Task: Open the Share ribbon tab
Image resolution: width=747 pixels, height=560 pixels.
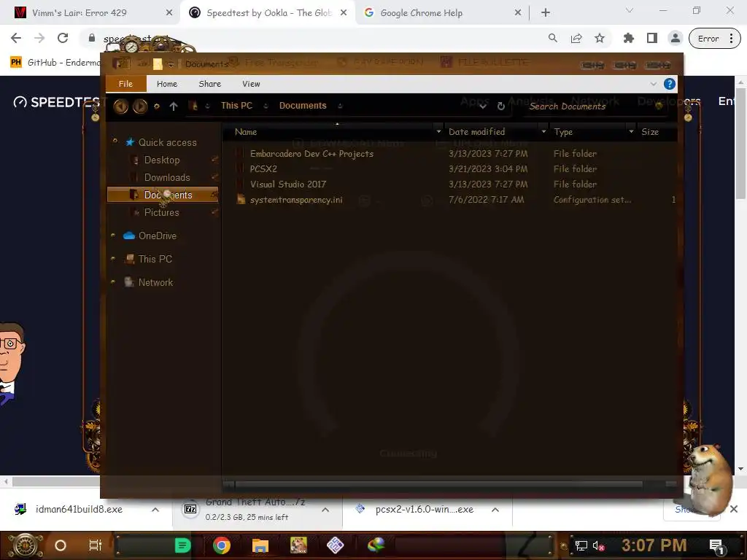Action: click(209, 84)
